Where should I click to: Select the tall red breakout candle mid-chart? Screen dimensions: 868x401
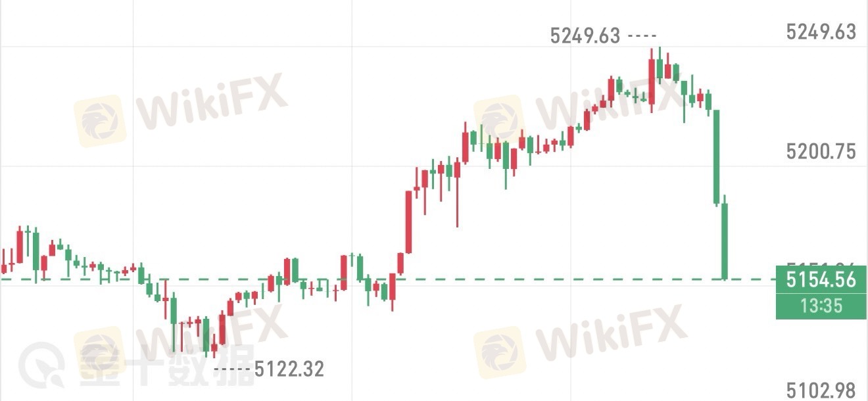coord(408,222)
